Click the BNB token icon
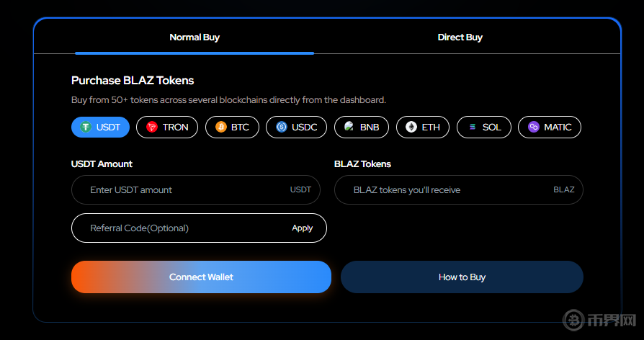This screenshot has width=644, height=340. (349, 127)
